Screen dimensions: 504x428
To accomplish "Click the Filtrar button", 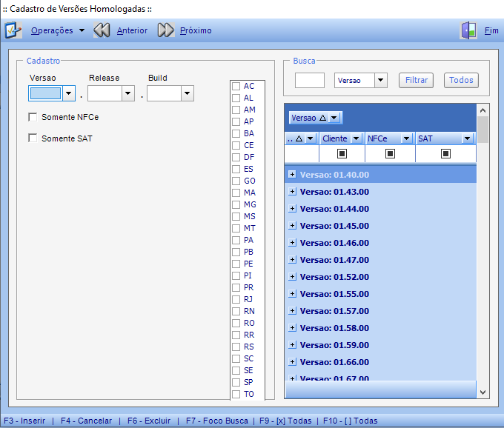I will [x=417, y=80].
